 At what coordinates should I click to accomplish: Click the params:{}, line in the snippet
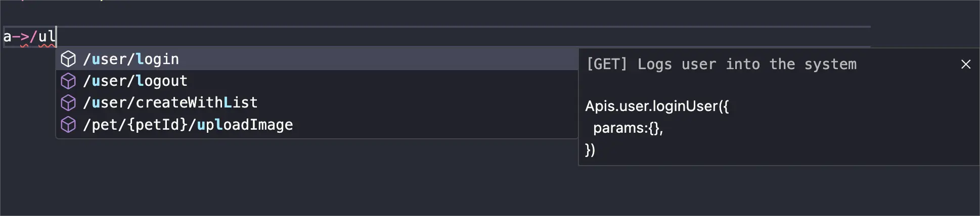628,128
